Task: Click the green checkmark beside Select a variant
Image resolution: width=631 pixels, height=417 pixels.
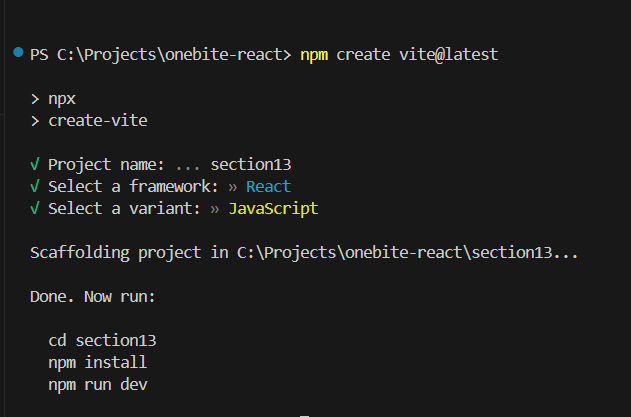Action: 35,208
